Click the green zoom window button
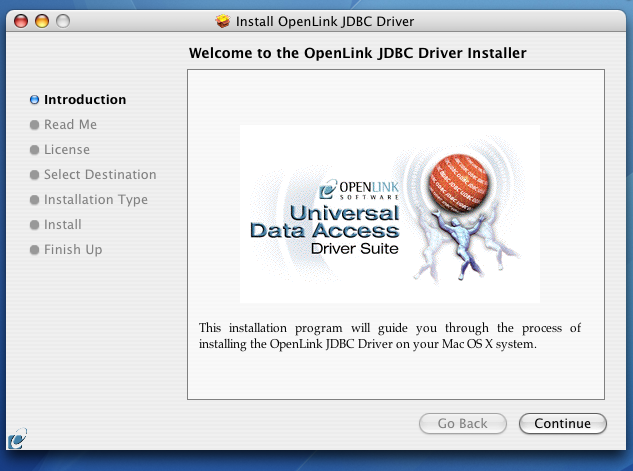Viewport: 633px width, 471px height. pos(63,20)
